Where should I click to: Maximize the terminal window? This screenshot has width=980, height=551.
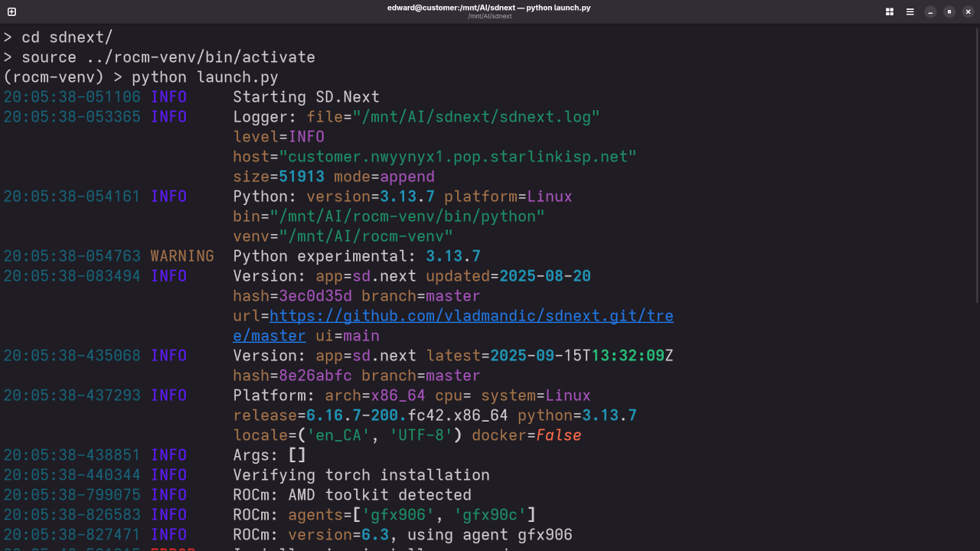click(x=949, y=11)
